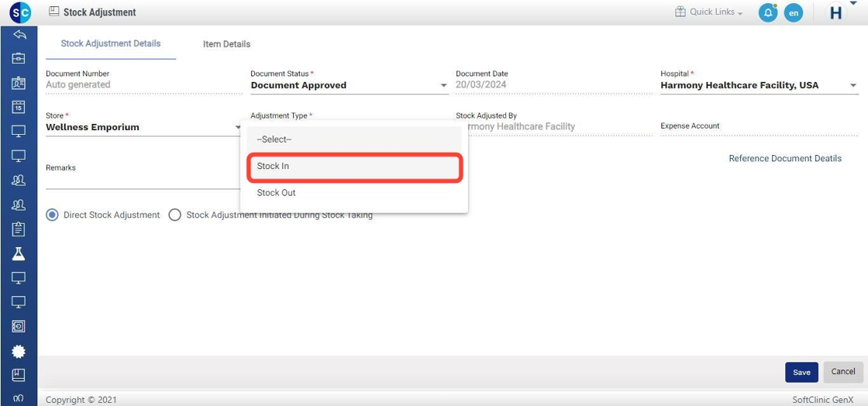This screenshot has width=868, height=406.
Task: Select Direct Stock Adjustment radio button
Action: coord(52,215)
